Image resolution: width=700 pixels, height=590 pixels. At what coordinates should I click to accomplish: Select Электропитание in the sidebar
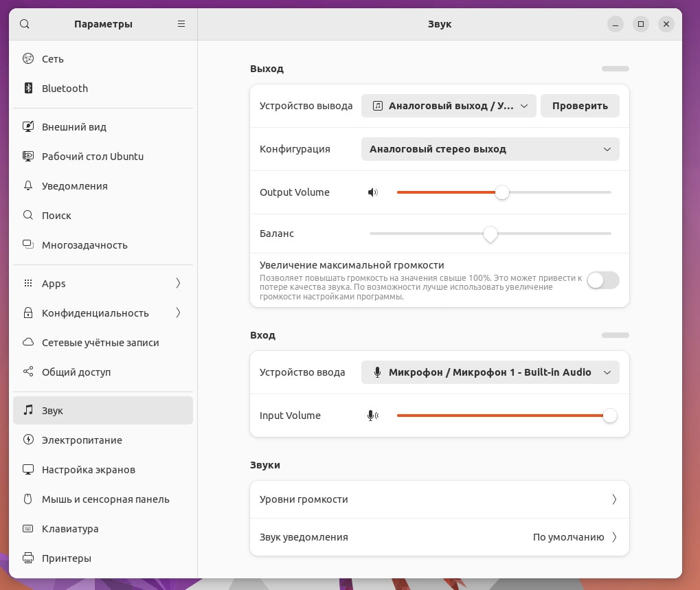tap(103, 440)
